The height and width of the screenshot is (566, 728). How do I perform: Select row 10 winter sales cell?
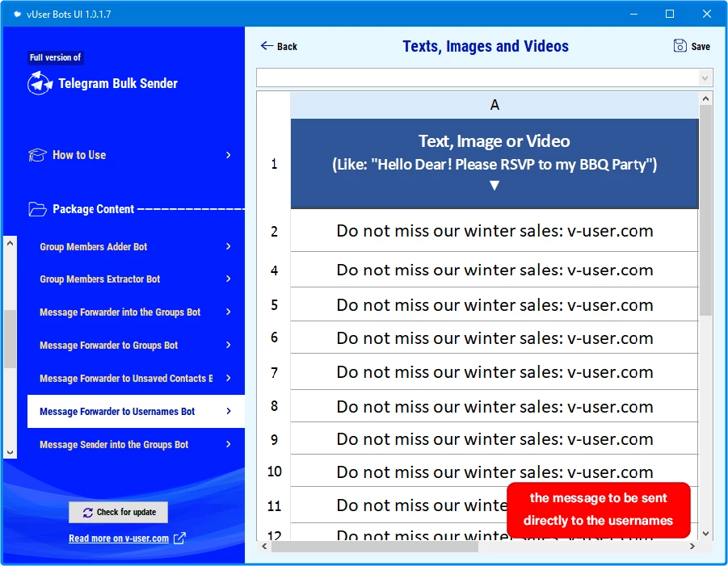pos(494,472)
